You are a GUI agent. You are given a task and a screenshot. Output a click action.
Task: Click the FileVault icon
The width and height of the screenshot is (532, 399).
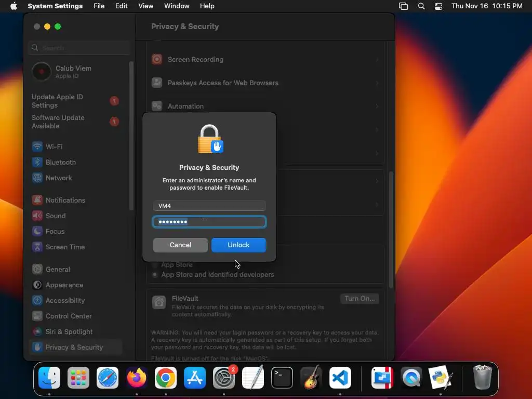159,302
